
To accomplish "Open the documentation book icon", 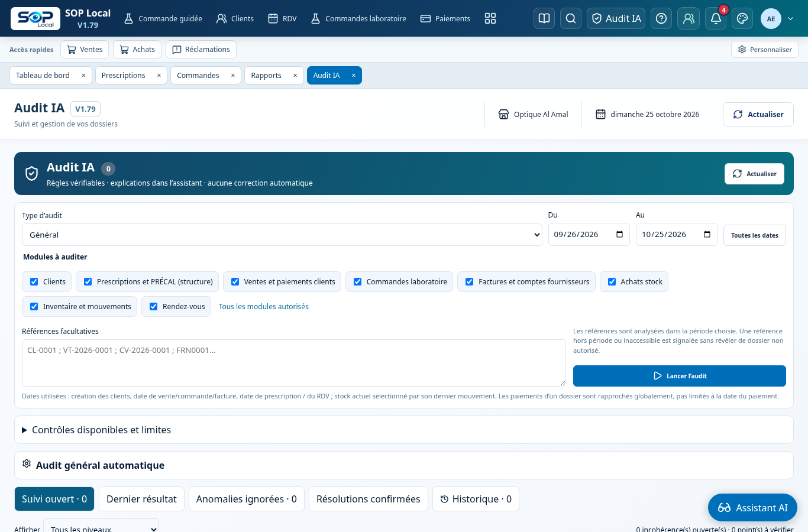I will (544, 18).
